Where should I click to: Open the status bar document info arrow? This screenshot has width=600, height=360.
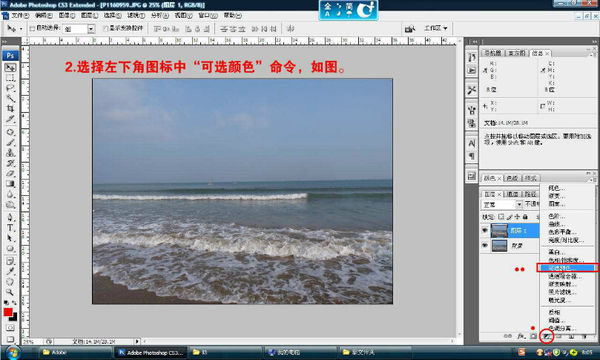137,341
